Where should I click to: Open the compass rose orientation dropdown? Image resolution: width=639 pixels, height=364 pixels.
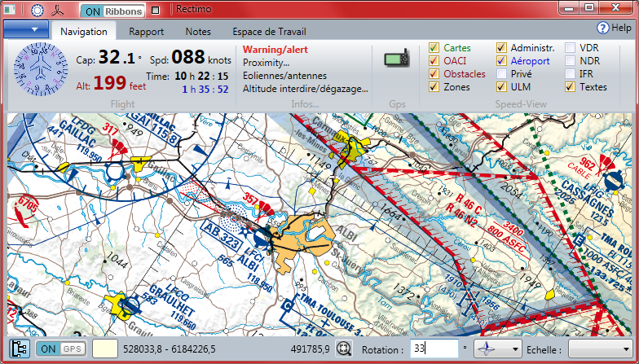point(498,349)
